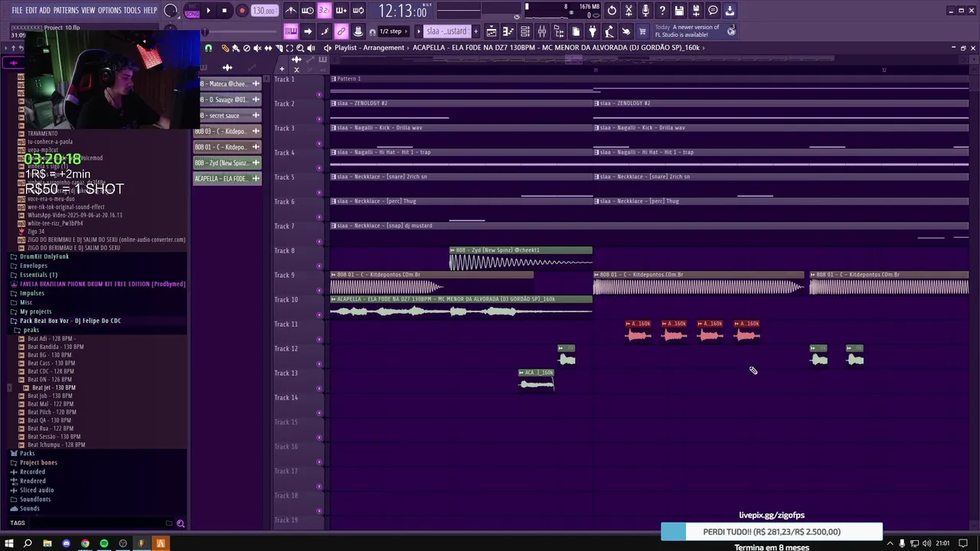This screenshot has width=980, height=551.
Task: Toggle the 3-2-1 countdown before recording
Action: [324, 11]
